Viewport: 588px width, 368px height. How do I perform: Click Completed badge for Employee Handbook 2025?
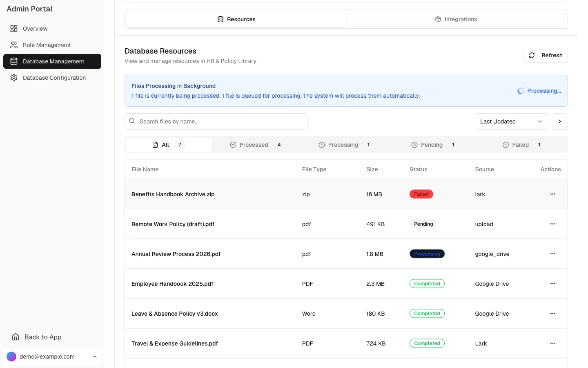pyautogui.click(x=427, y=284)
